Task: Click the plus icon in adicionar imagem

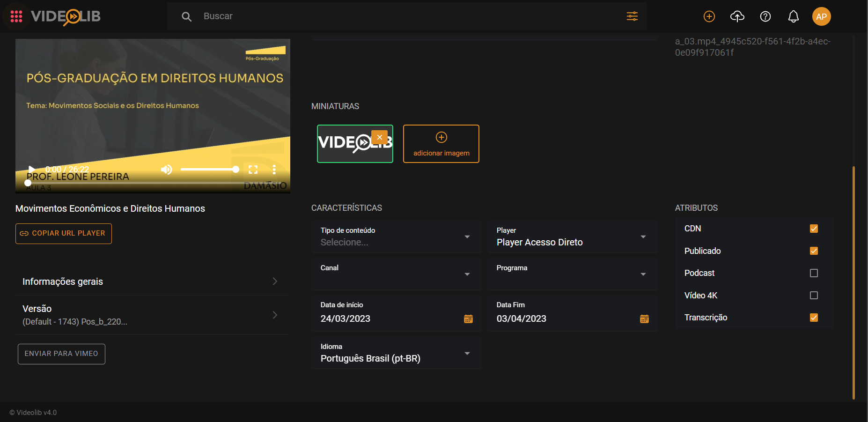Action: click(x=441, y=137)
